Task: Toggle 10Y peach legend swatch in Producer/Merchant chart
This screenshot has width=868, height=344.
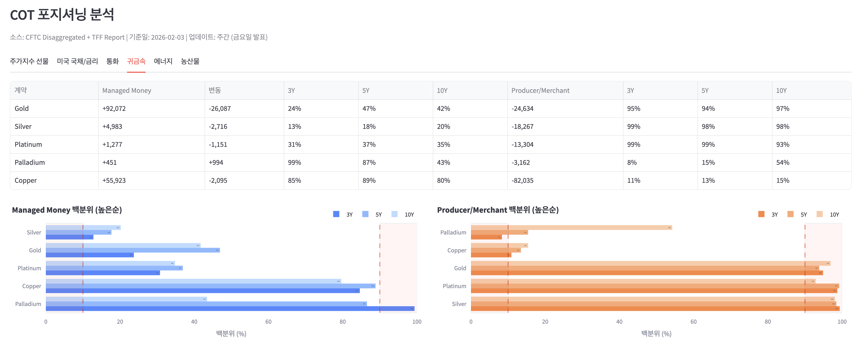Action: click(820, 214)
